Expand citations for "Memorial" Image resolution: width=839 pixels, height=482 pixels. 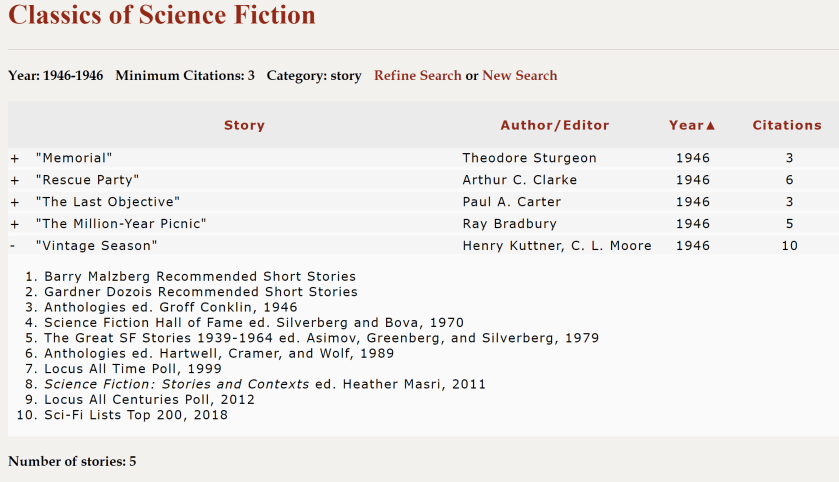click(14, 158)
